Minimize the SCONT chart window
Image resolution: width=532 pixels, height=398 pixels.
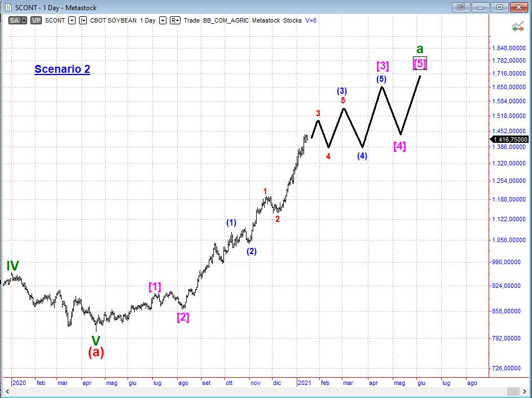tap(480, 7)
